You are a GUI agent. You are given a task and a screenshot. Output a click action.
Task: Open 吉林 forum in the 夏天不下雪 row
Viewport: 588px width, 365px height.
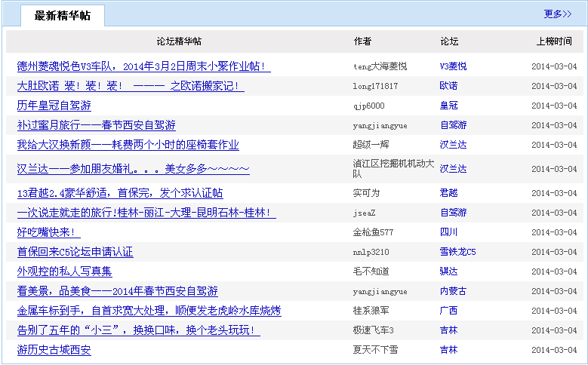(x=448, y=350)
